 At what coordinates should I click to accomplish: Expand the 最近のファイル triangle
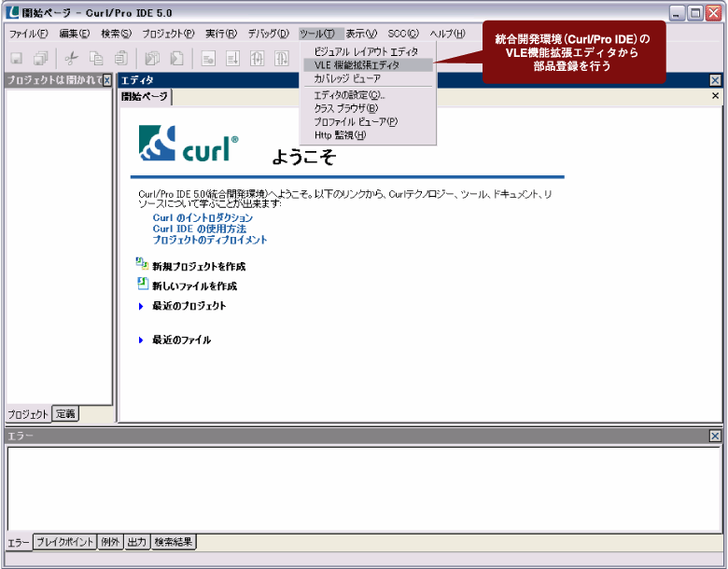point(141,340)
